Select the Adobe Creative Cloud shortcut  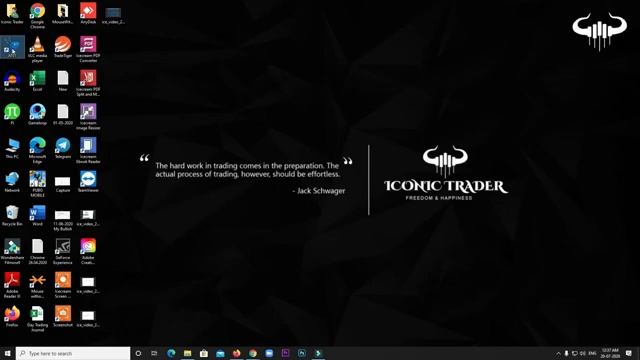click(x=88, y=251)
